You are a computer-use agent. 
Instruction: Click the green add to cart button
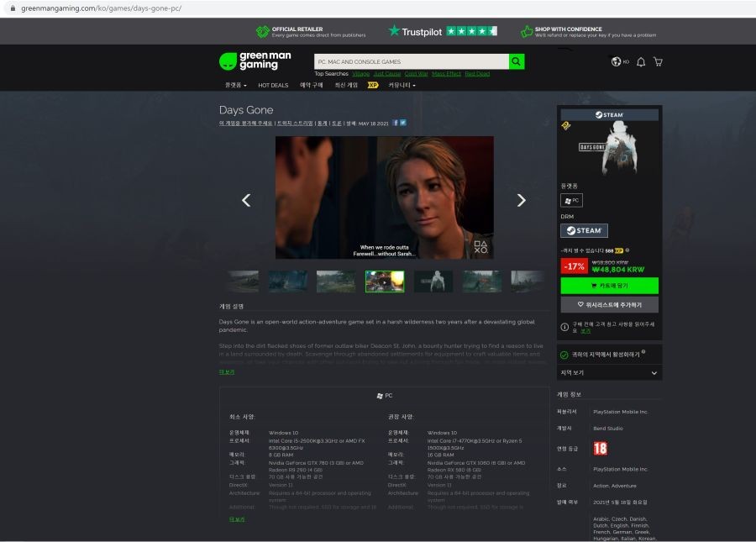point(610,286)
